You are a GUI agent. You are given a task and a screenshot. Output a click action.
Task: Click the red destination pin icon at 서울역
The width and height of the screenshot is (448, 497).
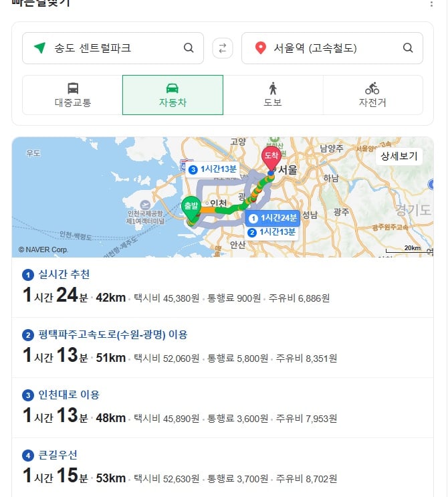(260, 48)
